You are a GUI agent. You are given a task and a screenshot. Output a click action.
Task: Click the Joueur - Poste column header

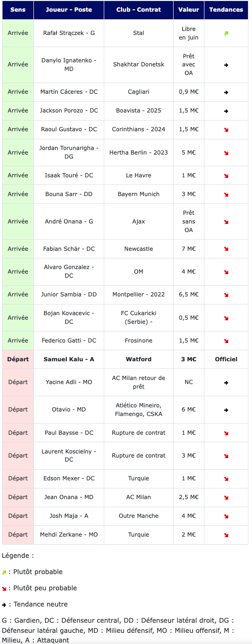69,10
